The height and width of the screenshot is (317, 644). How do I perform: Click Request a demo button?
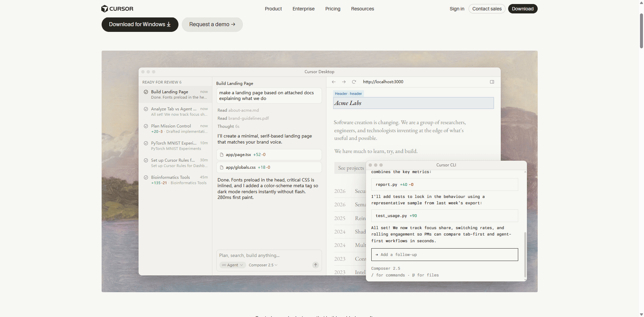click(212, 24)
